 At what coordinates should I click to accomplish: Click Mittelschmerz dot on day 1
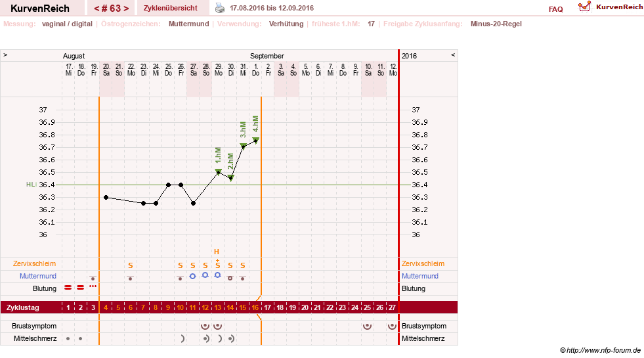click(68, 339)
